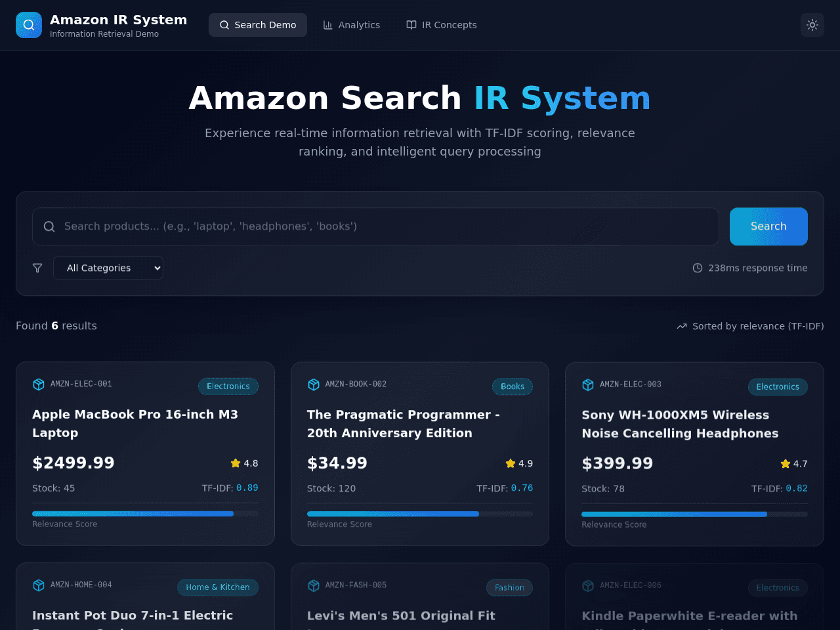Open the IR Concepts tab

442,25
